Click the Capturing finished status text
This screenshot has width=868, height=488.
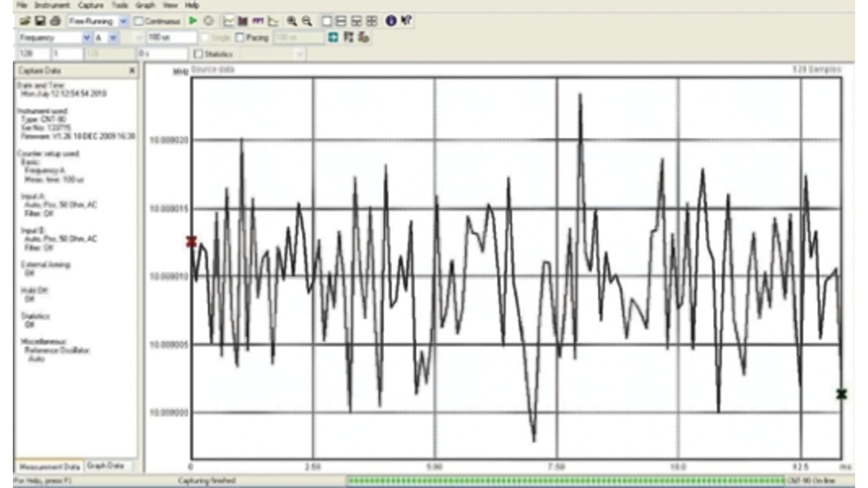pos(207,481)
